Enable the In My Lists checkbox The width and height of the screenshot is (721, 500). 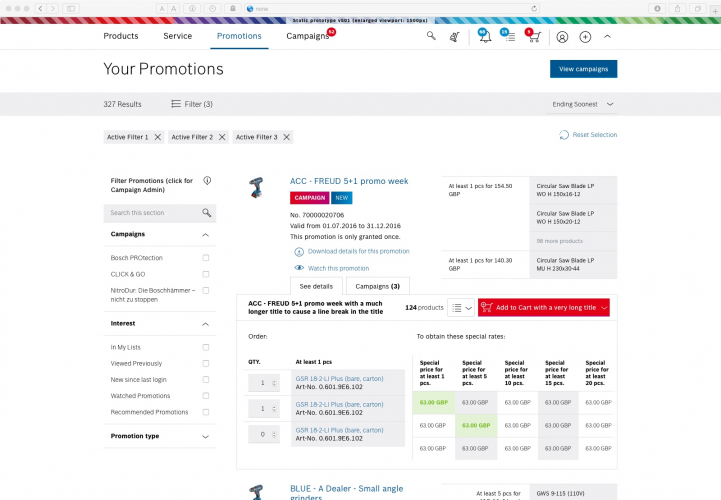click(x=206, y=347)
